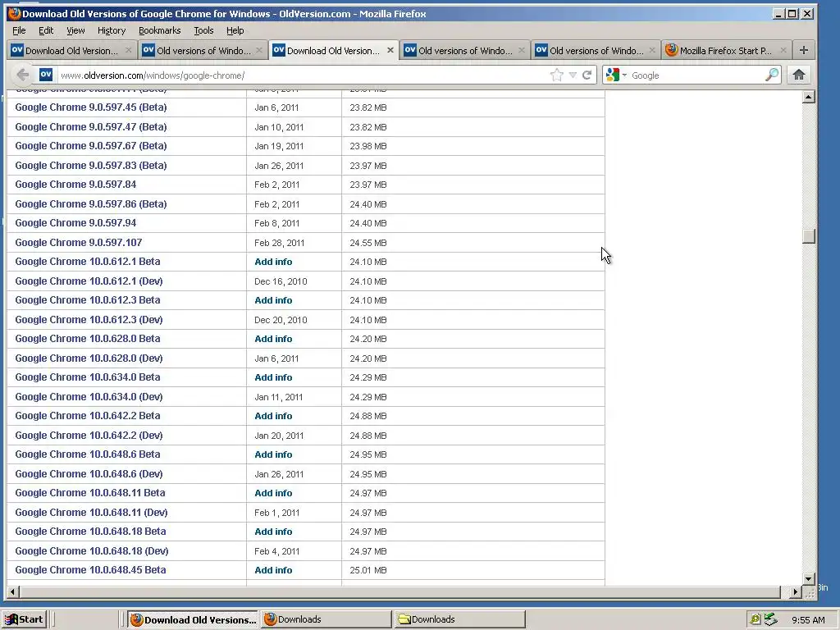Reload the page with the refresh icon

[587, 75]
